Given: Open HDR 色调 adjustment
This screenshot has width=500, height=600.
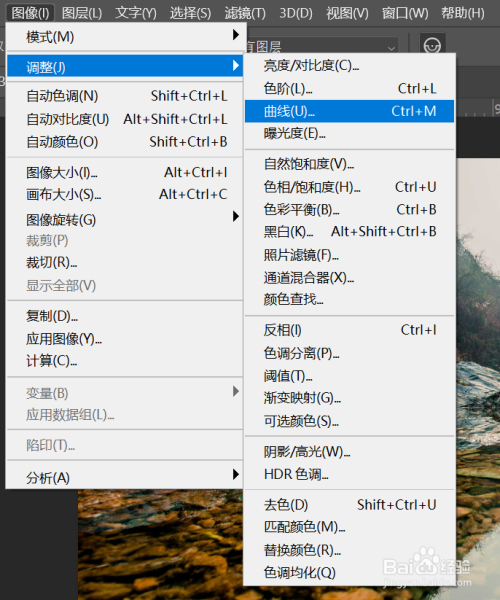Looking at the screenshot, I should [x=349, y=474].
